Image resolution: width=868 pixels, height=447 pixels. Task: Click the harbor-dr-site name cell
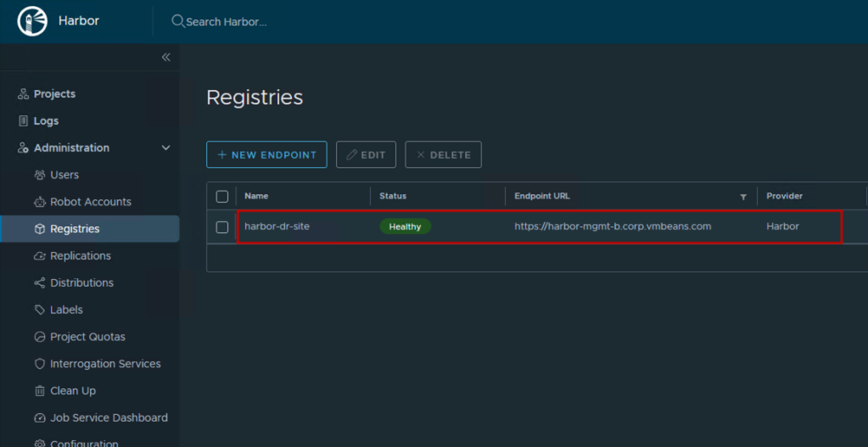point(277,226)
